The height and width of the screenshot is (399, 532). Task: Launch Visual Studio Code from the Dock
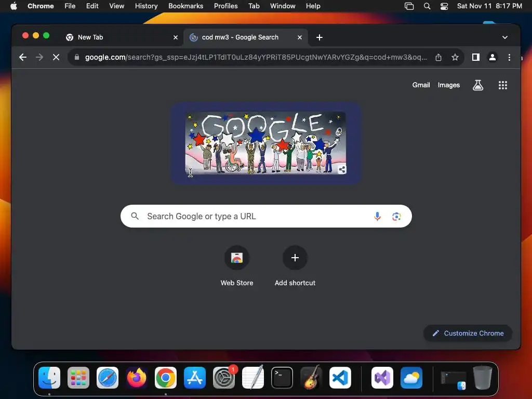pos(340,378)
